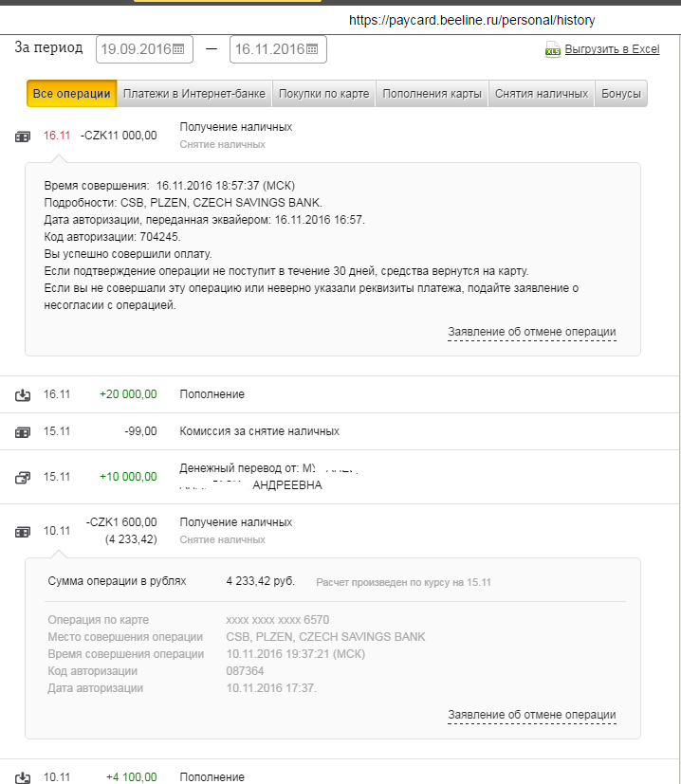681x784 pixels.
Task: Click transfer icon next to +10 000,00 entry
Action: click(x=23, y=478)
